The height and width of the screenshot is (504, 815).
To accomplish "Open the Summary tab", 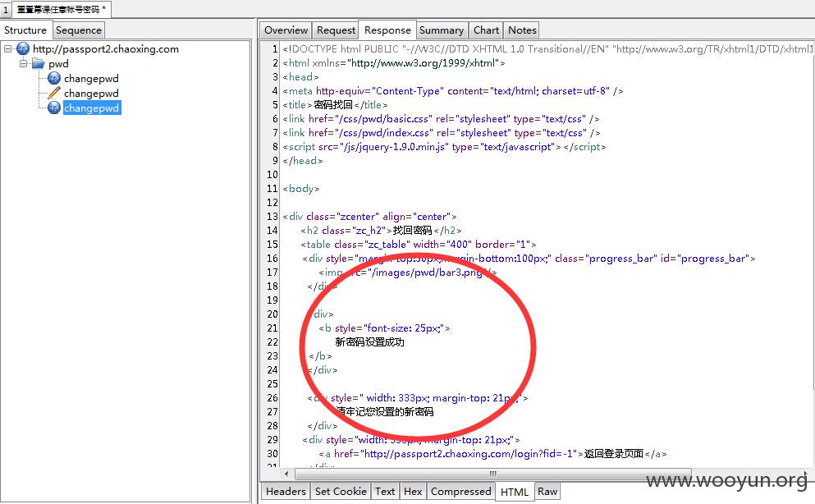I will 442,30.
